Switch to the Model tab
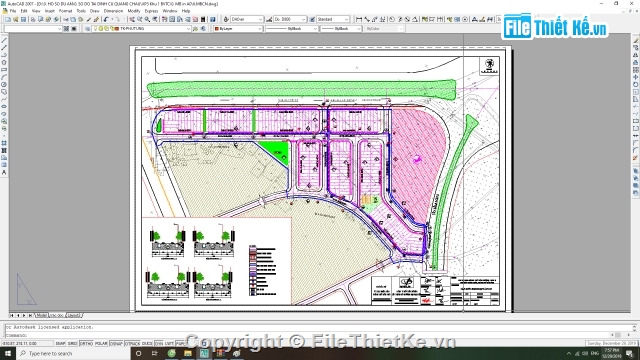Viewport: 640px width, 360px height. (x=41, y=315)
